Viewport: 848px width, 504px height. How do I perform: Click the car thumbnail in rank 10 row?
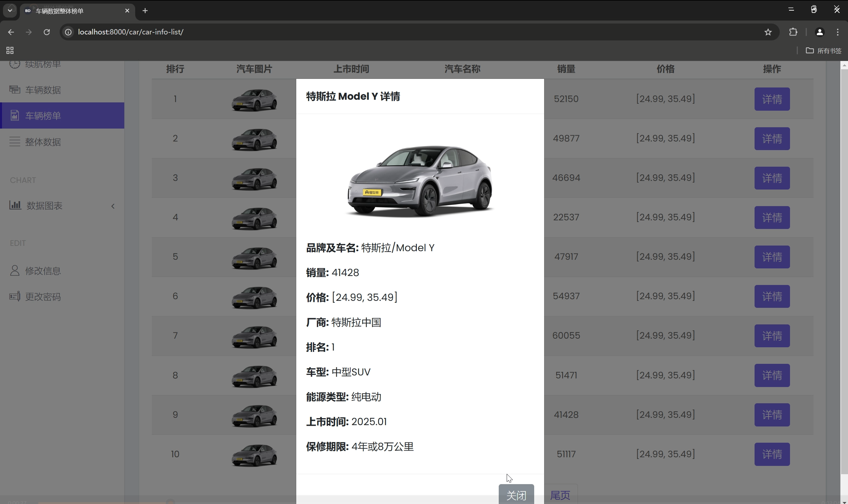254,455
